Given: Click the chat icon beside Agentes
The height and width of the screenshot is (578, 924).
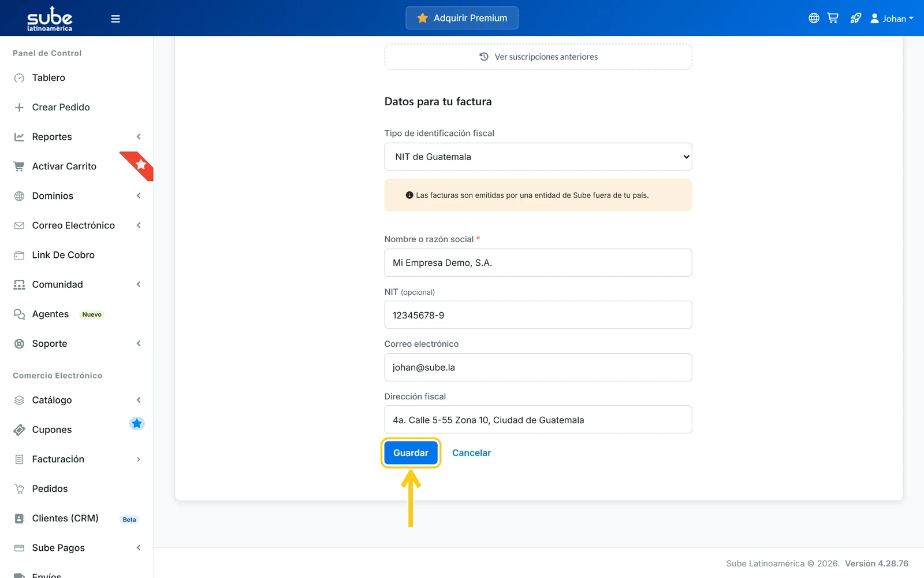Looking at the screenshot, I should click(19, 314).
